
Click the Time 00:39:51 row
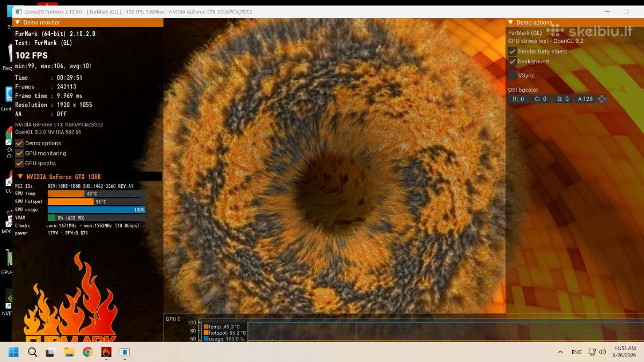pos(49,78)
